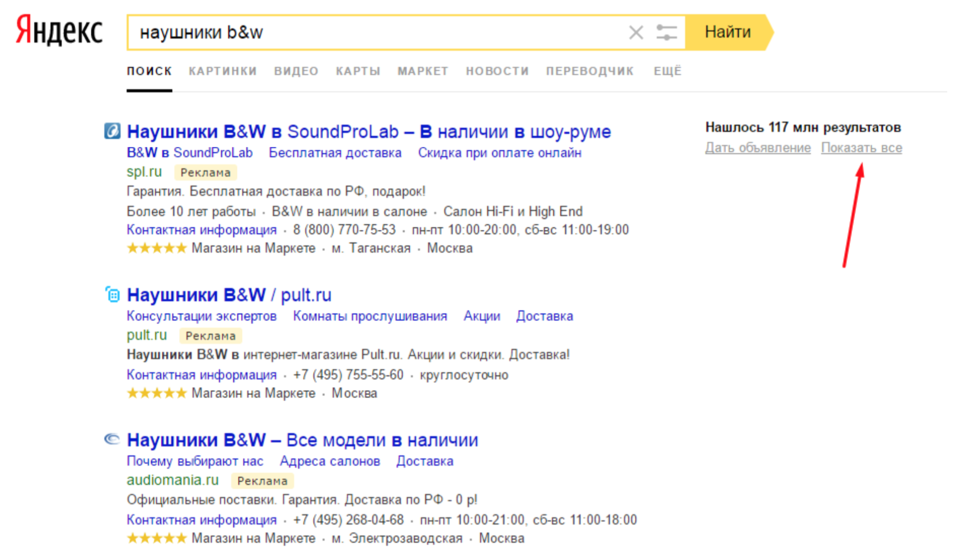960x560 pixels.
Task: Click the audiomania favicon icon
Action: coord(112,439)
